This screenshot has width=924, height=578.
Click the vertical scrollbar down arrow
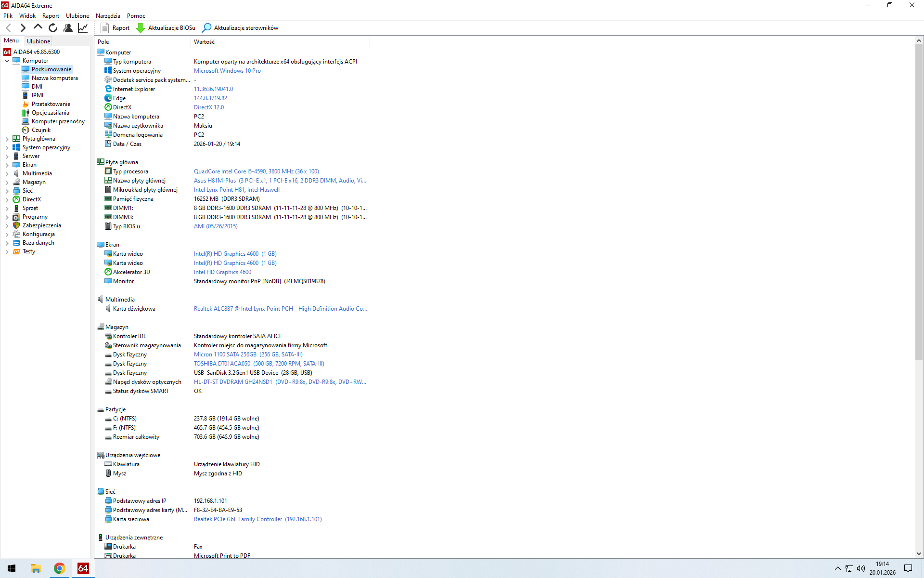coord(919,554)
